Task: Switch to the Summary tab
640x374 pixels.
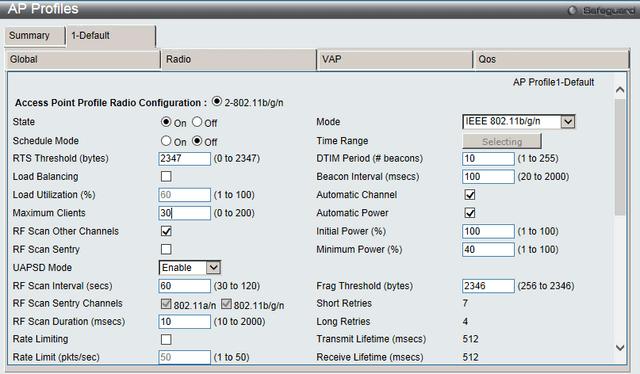Action: (35, 36)
